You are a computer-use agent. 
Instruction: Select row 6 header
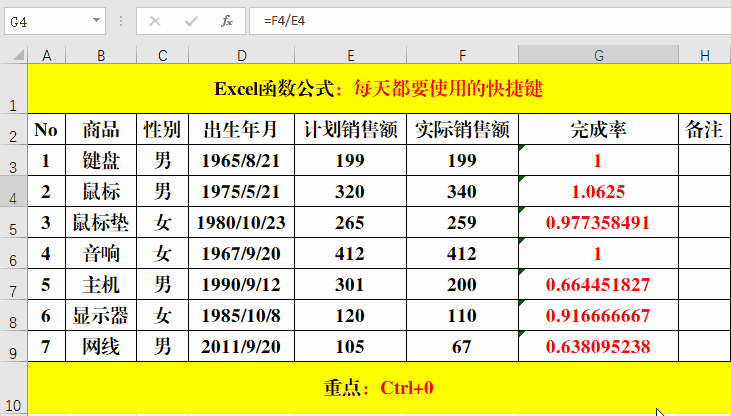pyautogui.click(x=14, y=253)
